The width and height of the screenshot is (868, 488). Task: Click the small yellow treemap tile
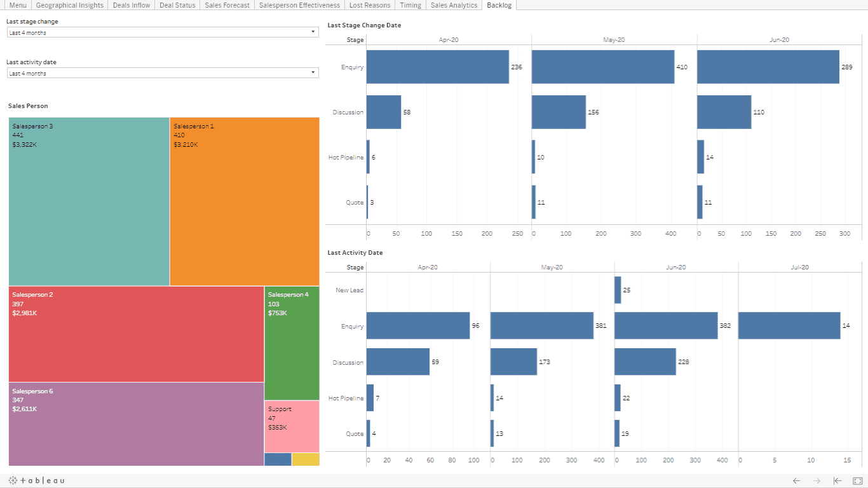pos(306,459)
